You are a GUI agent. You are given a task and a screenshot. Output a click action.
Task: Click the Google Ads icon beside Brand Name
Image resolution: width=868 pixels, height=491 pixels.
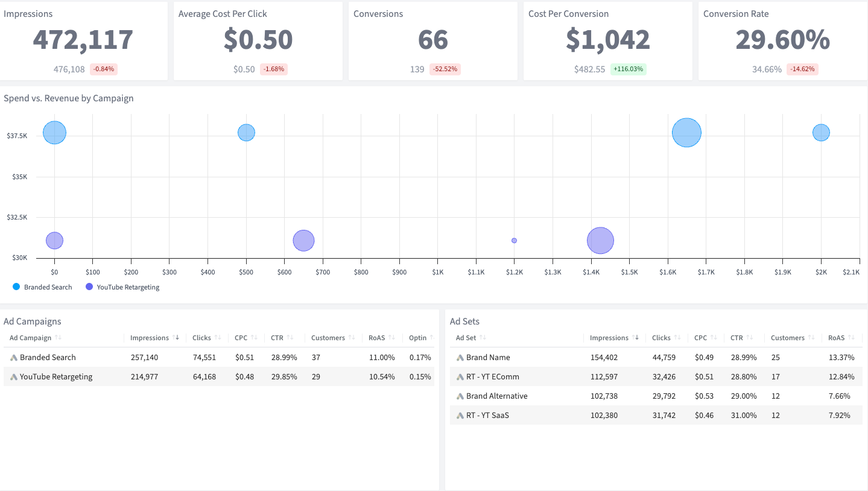pos(460,358)
